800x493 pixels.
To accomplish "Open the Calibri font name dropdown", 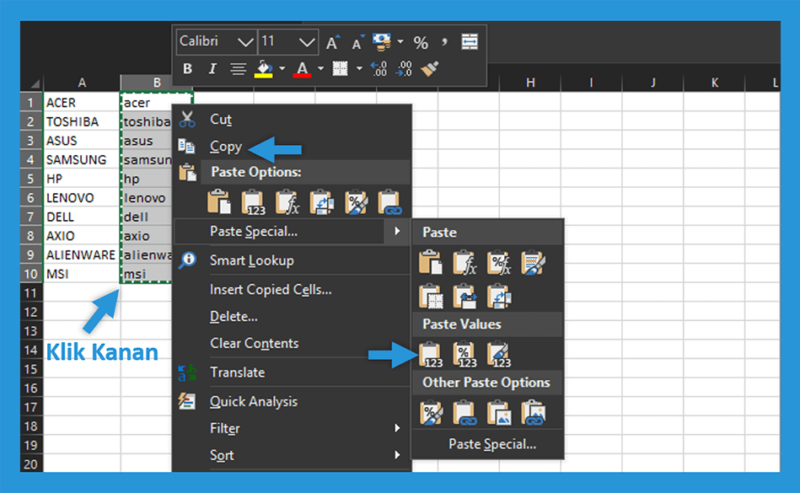I will click(x=245, y=42).
